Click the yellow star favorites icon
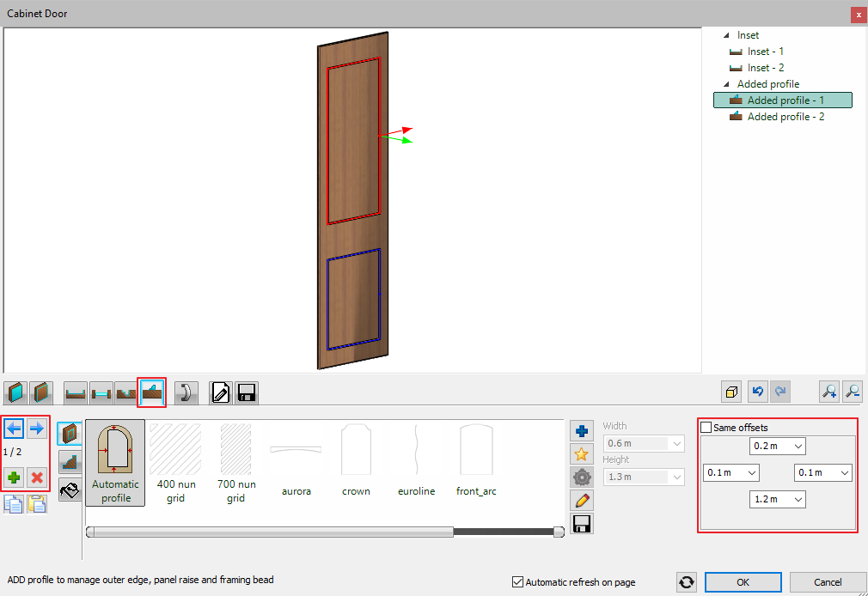The image size is (868, 596). 581,454
